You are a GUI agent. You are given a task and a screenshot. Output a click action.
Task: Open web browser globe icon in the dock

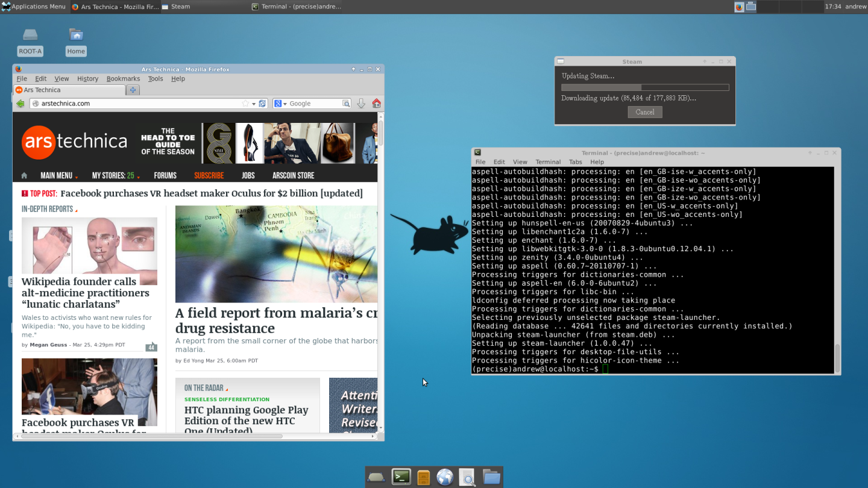tap(445, 477)
